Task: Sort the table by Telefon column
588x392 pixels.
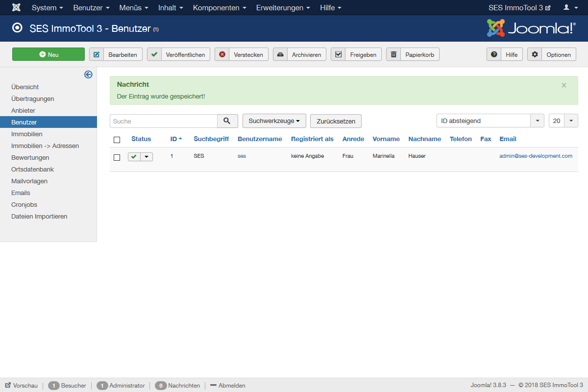Action: [461, 139]
